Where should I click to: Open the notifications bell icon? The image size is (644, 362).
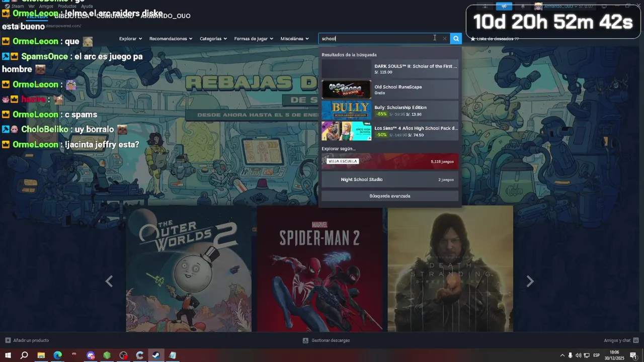click(x=522, y=6)
